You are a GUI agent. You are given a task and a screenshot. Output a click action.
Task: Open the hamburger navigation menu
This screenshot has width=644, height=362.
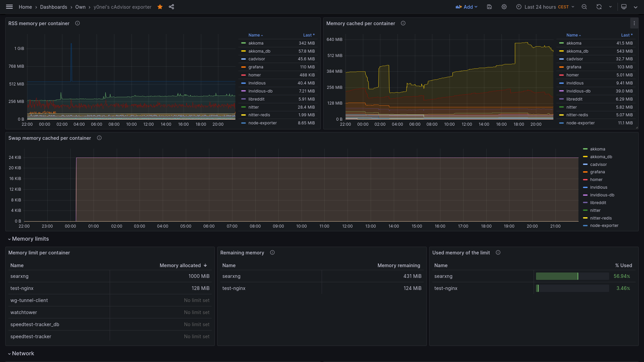tap(9, 7)
